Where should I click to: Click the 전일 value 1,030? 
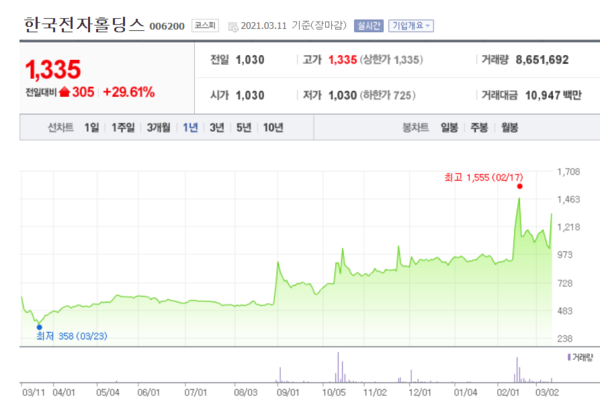click(x=250, y=60)
